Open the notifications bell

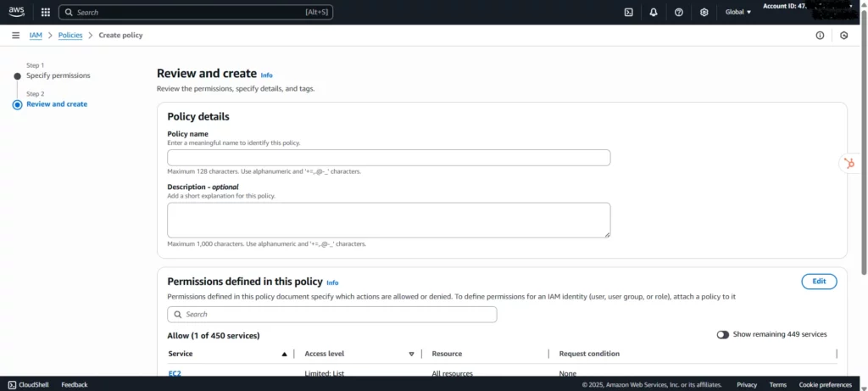click(654, 12)
